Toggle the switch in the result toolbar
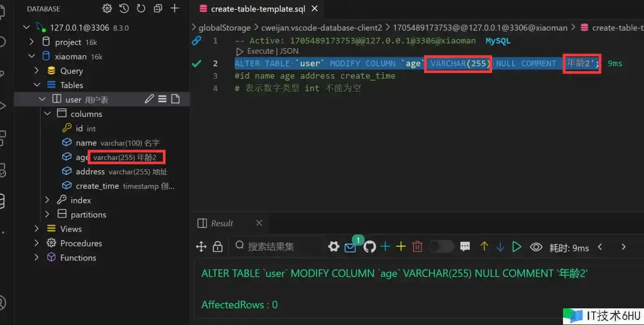Image resolution: width=644 pixels, height=325 pixels. 441,246
